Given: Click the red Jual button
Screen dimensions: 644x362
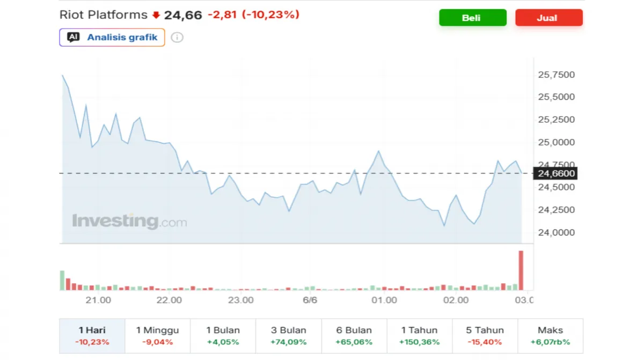Looking at the screenshot, I should coord(548,18).
